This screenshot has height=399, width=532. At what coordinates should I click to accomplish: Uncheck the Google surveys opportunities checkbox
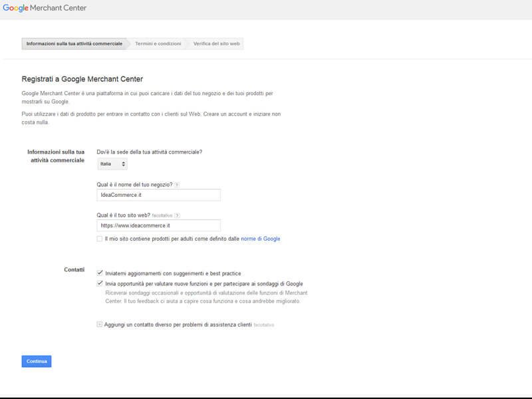[x=100, y=283]
